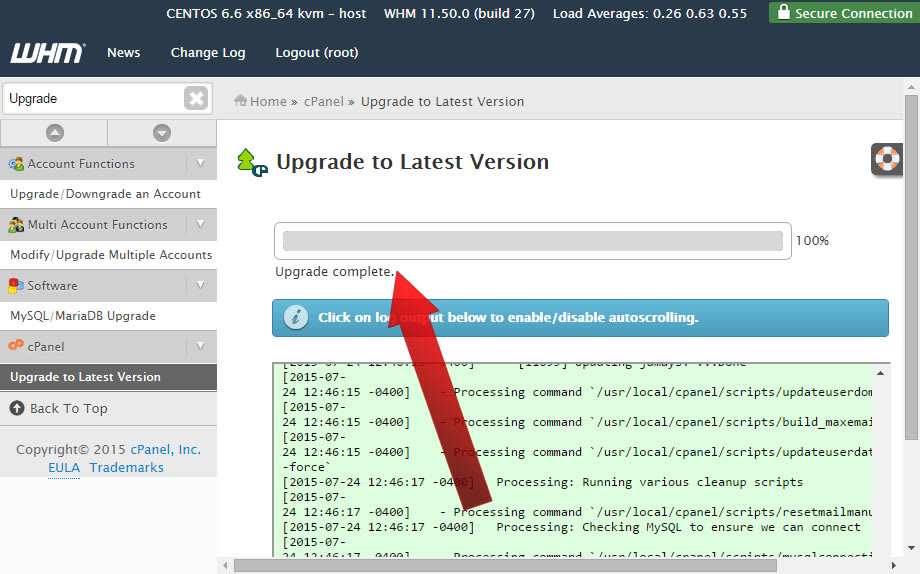The height and width of the screenshot is (574, 920).
Task: Click the collapse-all up arrow button
Action: (x=55, y=133)
